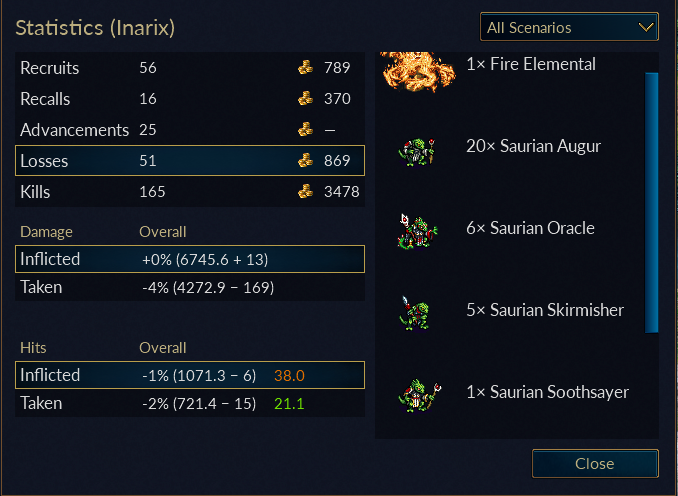Screen dimensions: 678x496
Task: Select the Damage Taken row
Action: click(x=190, y=287)
